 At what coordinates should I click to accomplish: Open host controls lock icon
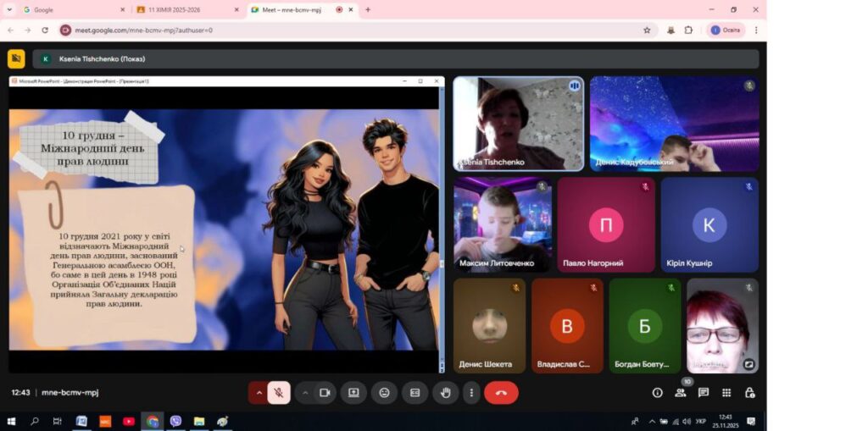(x=749, y=393)
